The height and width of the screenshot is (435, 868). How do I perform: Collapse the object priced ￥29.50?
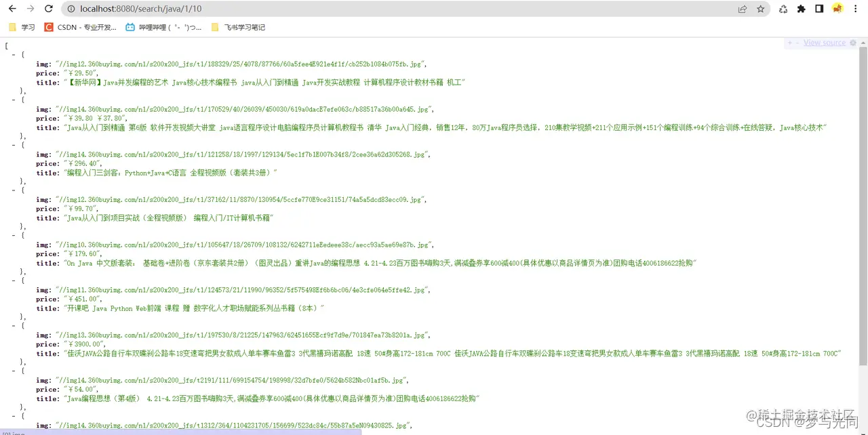tap(14, 54)
